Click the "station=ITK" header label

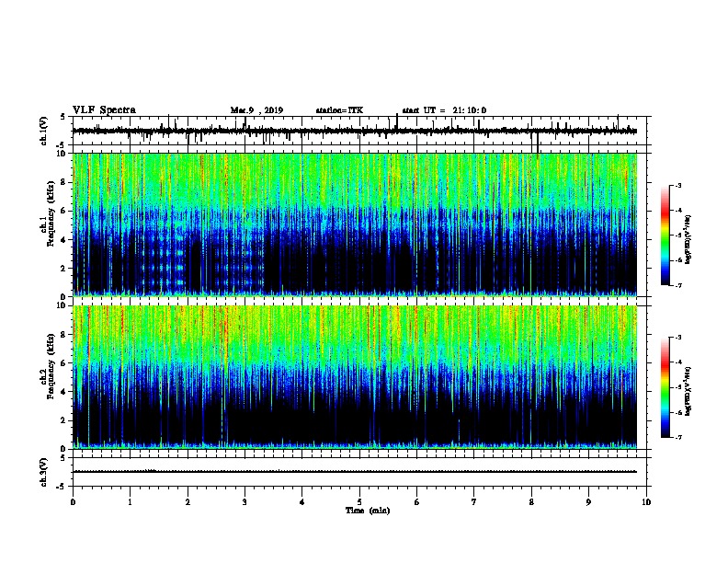tap(339, 110)
